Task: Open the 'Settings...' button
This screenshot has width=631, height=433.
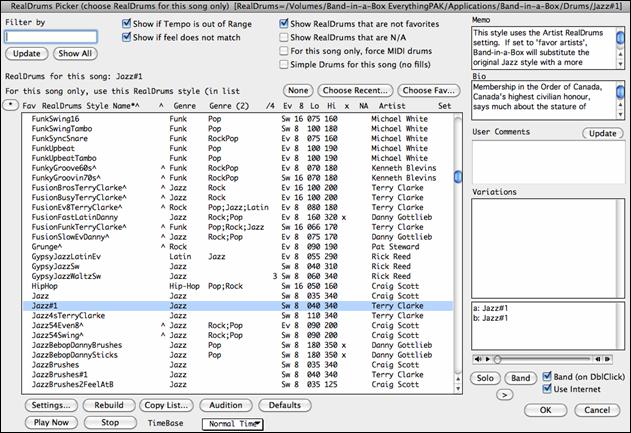Action: click(51, 405)
